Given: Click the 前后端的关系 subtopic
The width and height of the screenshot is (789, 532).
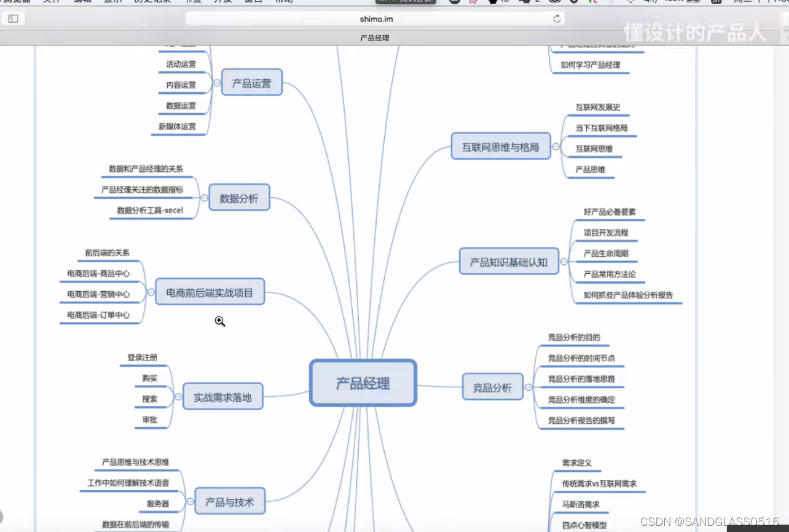Looking at the screenshot, I should coord(108,252).
